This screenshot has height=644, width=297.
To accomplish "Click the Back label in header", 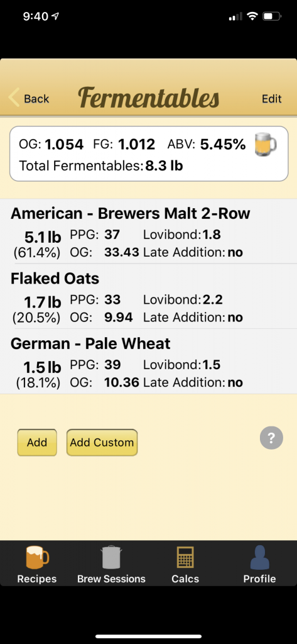I will pyautogui.click(x=36, y=99).
